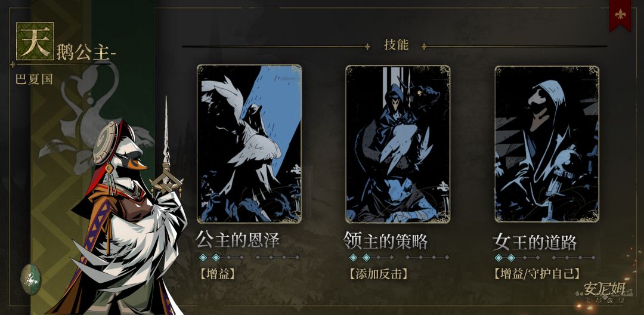Open the 女王的道路 skill card

[547, 144]
